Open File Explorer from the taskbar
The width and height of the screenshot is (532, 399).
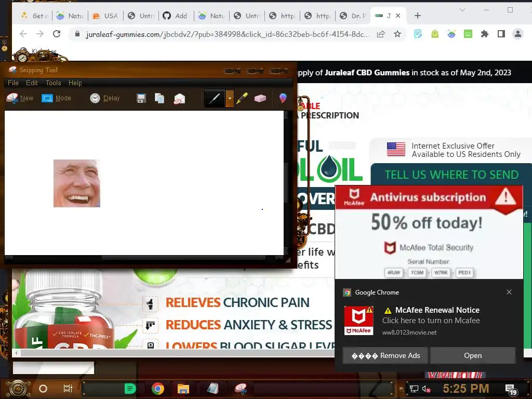(183, 389)
